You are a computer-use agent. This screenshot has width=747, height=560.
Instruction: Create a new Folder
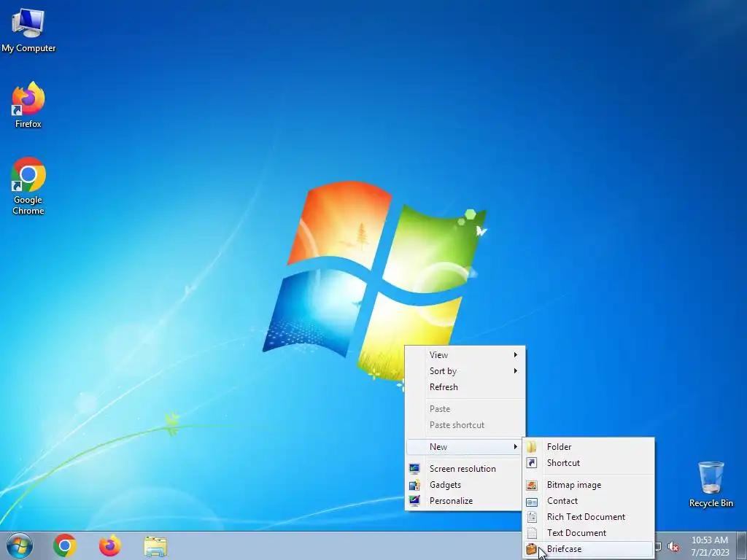pos(589,447)
